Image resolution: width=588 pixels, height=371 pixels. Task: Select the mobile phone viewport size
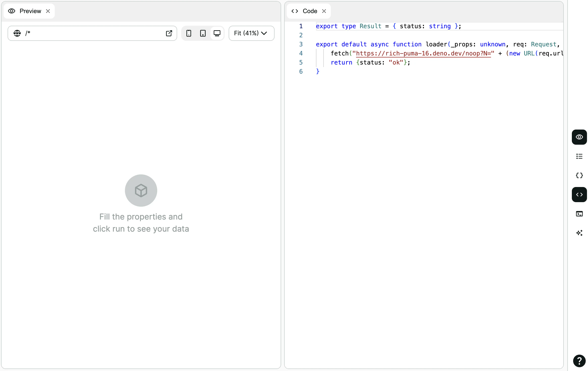coord(189,33)
